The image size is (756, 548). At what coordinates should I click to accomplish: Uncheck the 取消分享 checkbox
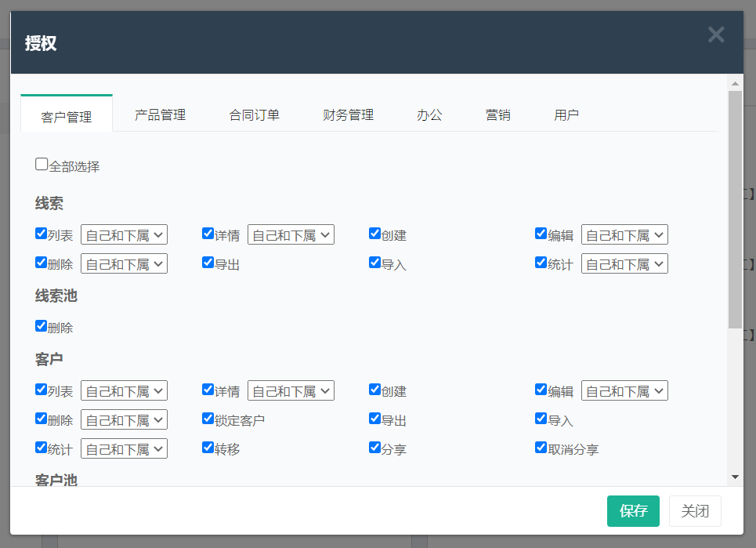(541, 447)
